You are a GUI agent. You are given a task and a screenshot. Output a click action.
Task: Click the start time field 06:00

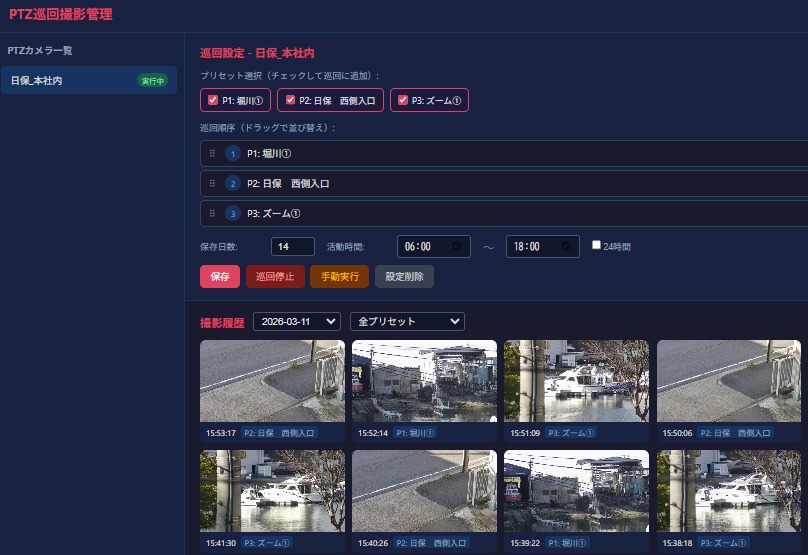pos(434,246)
